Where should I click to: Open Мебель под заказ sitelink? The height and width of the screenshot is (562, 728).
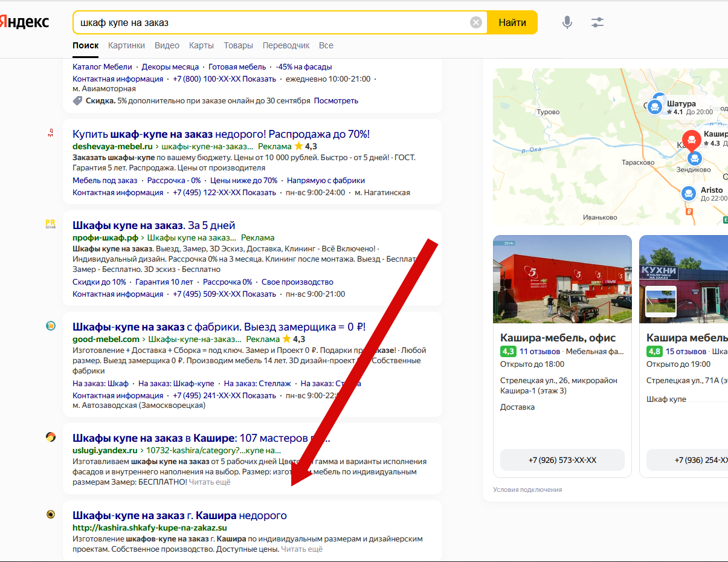tap(105, 181)
